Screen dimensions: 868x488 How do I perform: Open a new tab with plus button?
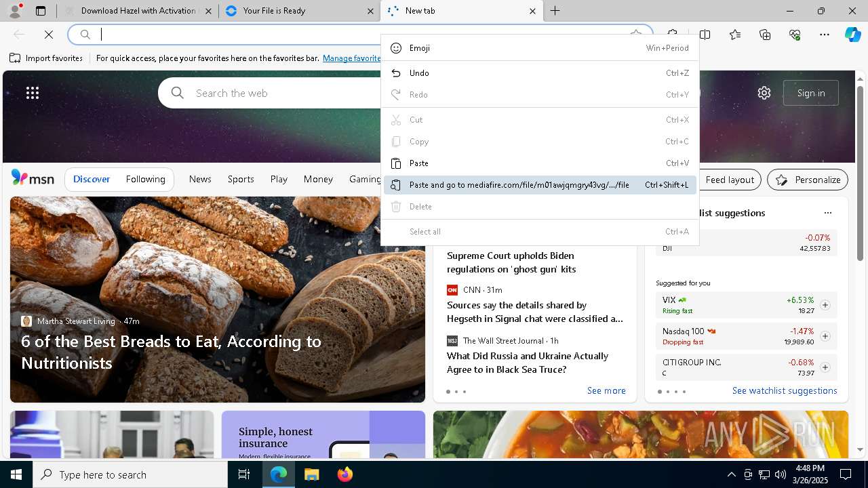coord(555,11)
